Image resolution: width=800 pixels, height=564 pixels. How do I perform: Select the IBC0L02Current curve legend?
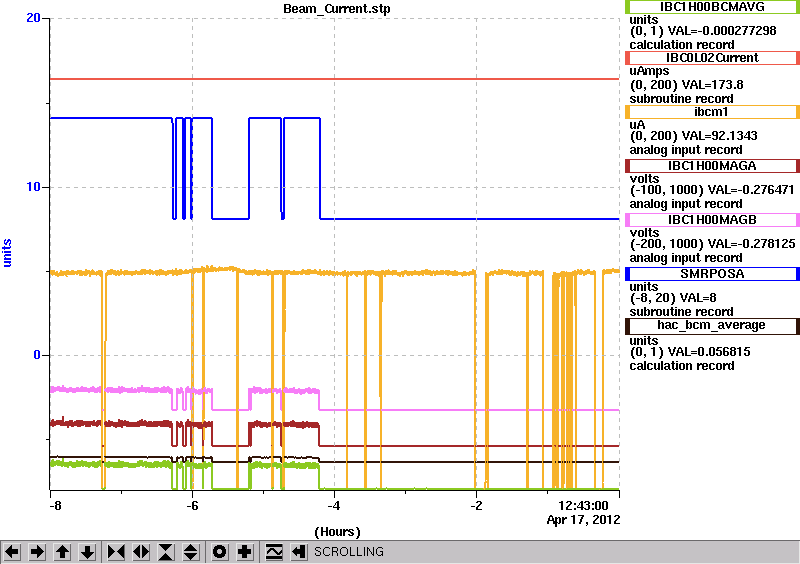[x=712, y=58]
